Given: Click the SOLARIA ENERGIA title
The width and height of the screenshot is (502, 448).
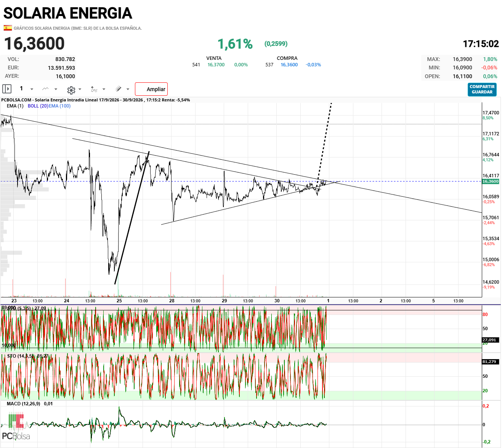Looking at the screenshot, I should 68,13.
